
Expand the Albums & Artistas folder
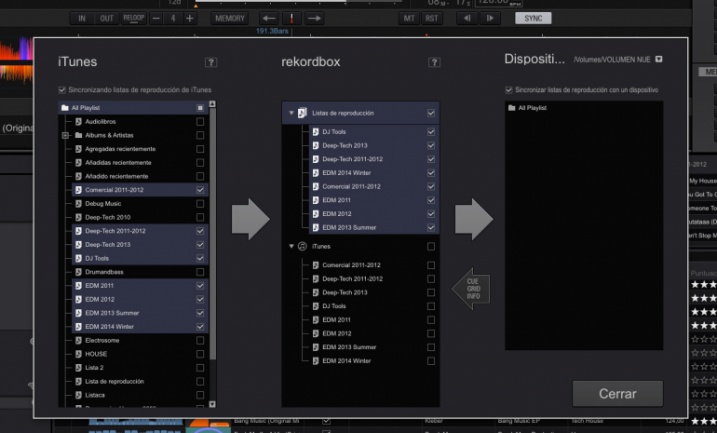click(x=64, y=134)
